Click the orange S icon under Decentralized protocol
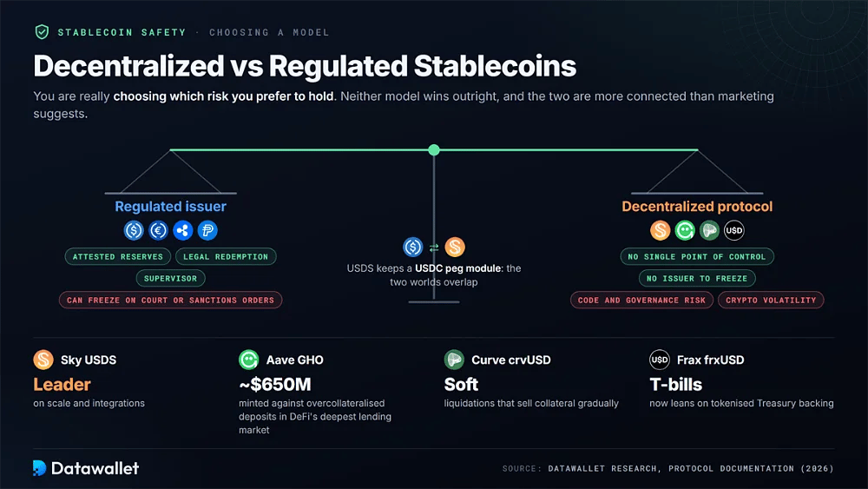 click(x=660, y=230)
